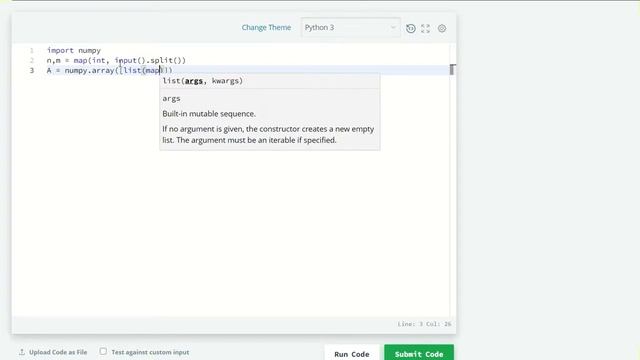Image resolution: width=640 pixels, height=360 pixels.
Task: Click line number 2 in the gutter
Action: [32, 60]
